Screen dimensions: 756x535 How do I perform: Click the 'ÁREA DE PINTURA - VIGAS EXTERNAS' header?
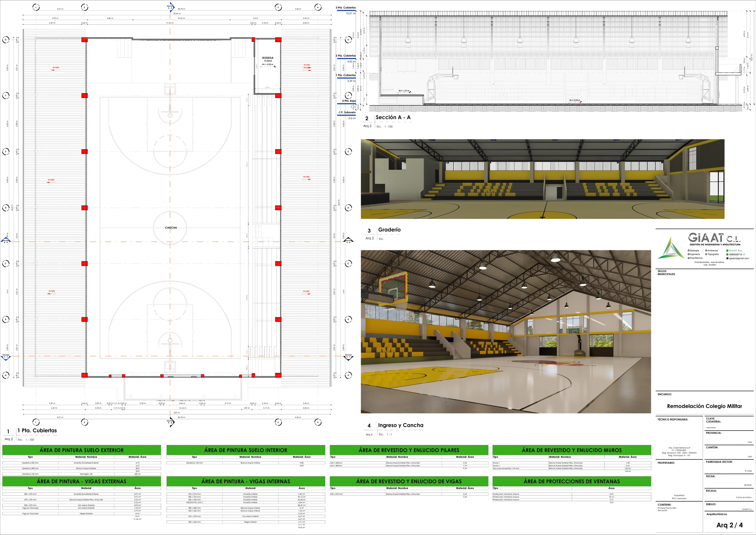pyautogui.click(x=82, y=481)
